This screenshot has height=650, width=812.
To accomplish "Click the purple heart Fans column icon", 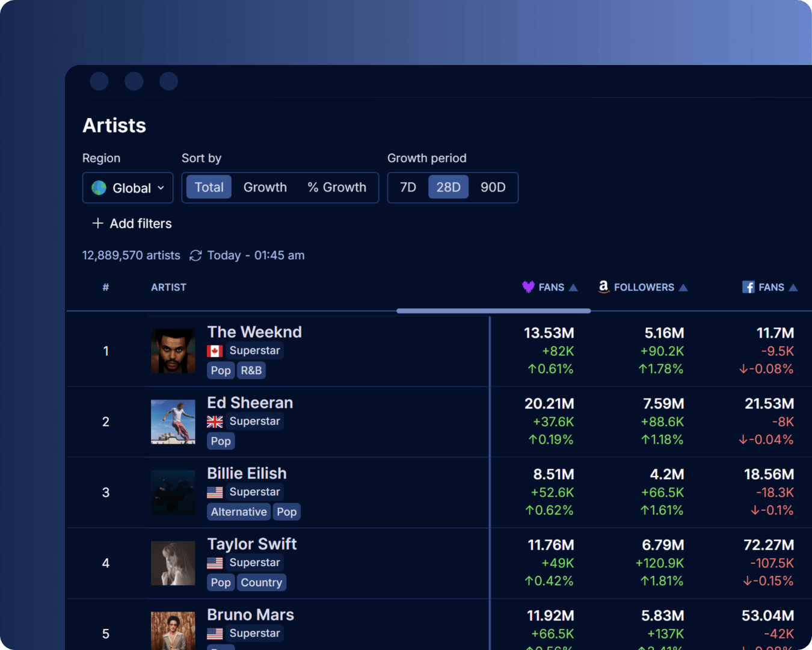I will tap(528, 287).
